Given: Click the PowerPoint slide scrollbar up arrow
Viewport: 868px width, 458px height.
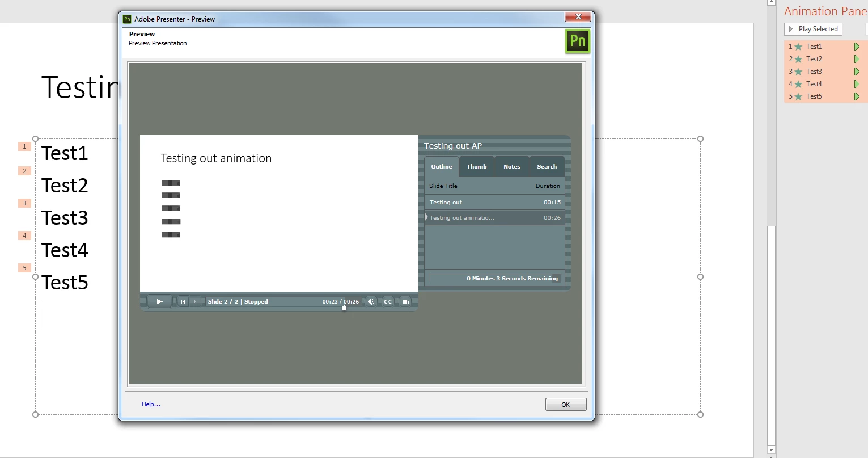Looking at the screenshot, I should point(771,3).
